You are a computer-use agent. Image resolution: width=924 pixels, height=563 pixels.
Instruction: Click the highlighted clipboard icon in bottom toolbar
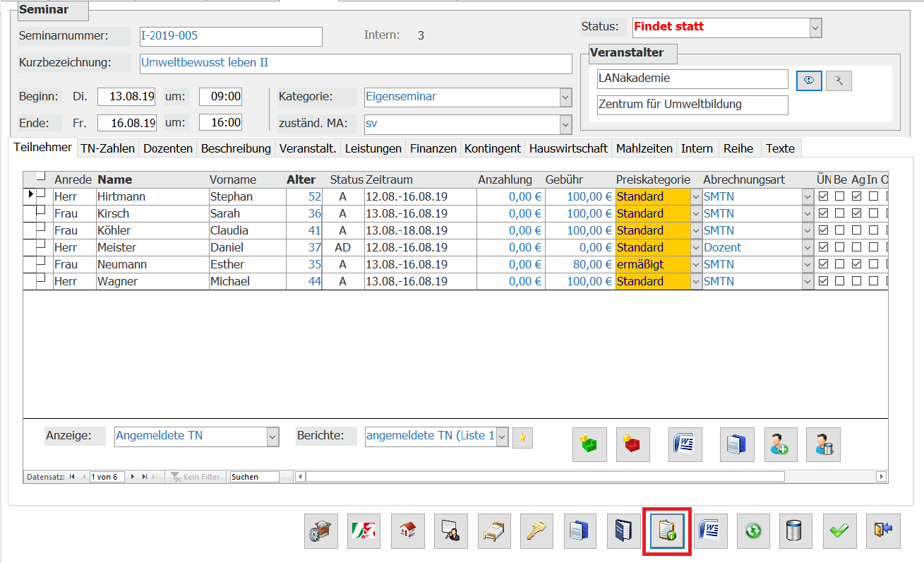coord(666,531)
